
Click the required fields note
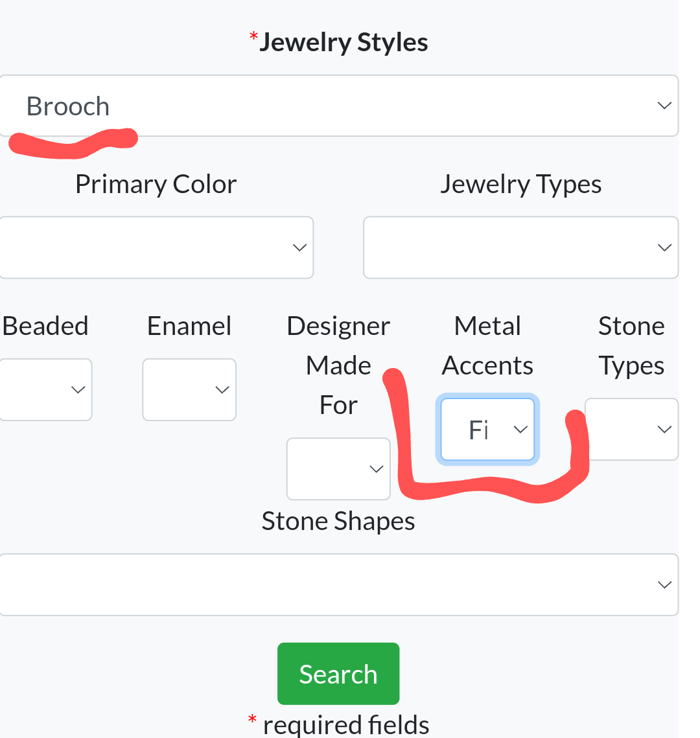click(345, 724)
